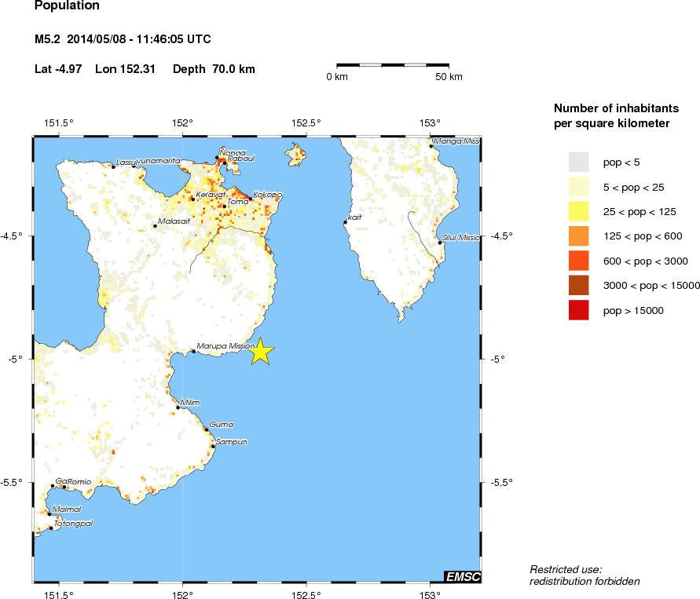Viewport: 700px width, 599px height.
Task: Select the Rabaul city marker dot
Action: (225, 163)
